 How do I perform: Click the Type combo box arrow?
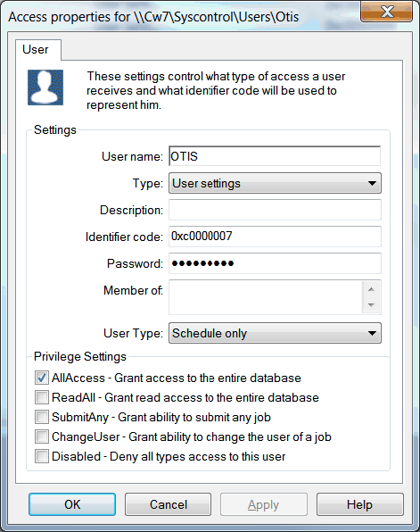click(372, 183)
